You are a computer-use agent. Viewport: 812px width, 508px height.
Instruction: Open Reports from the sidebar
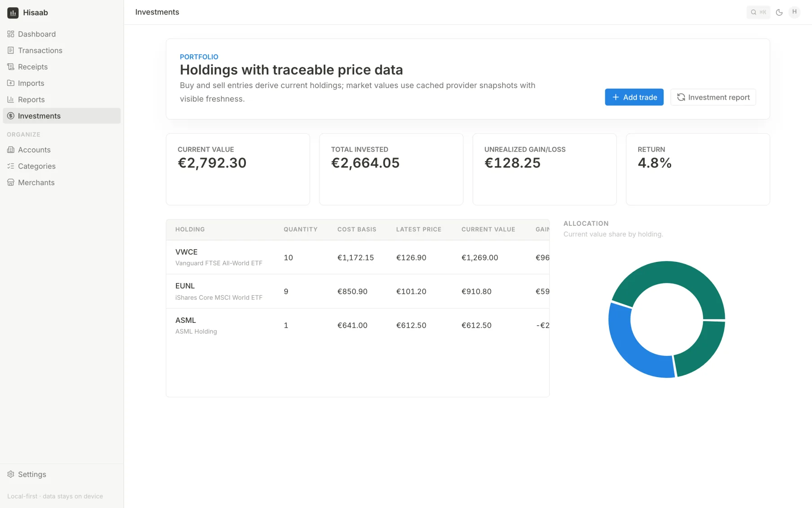click(62, 99)
